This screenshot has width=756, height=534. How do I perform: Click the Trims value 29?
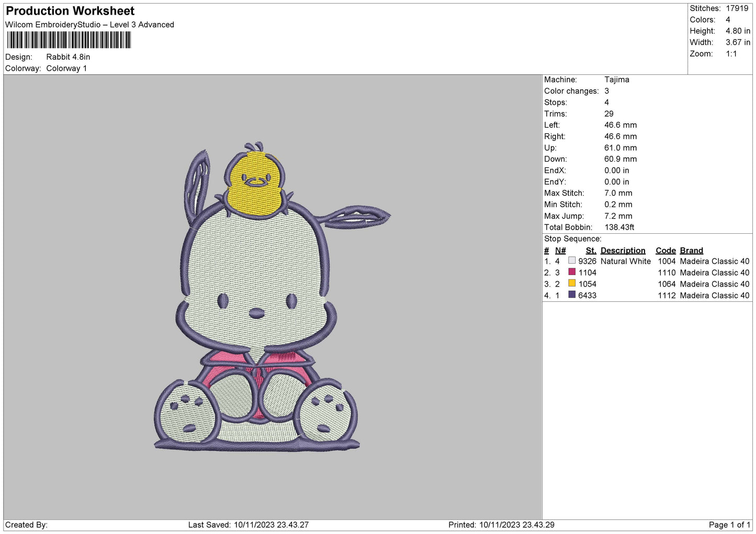tap(609, 113)
